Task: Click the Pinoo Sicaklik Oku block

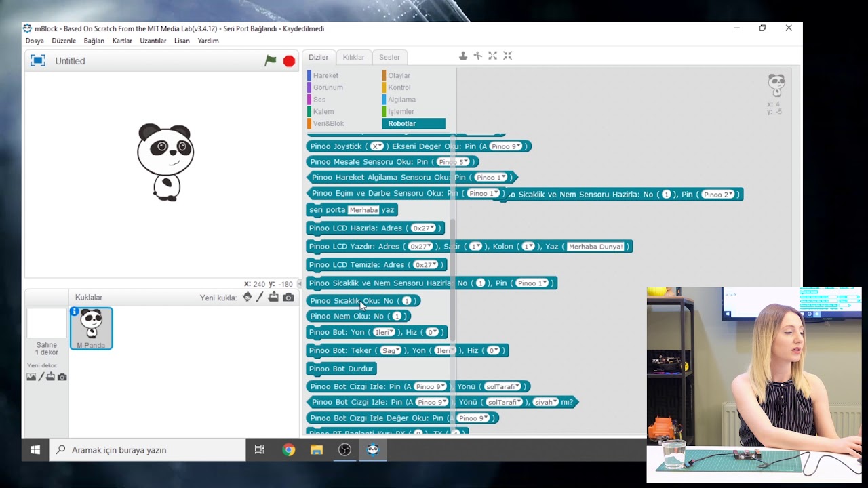Action: coord(363,301)
